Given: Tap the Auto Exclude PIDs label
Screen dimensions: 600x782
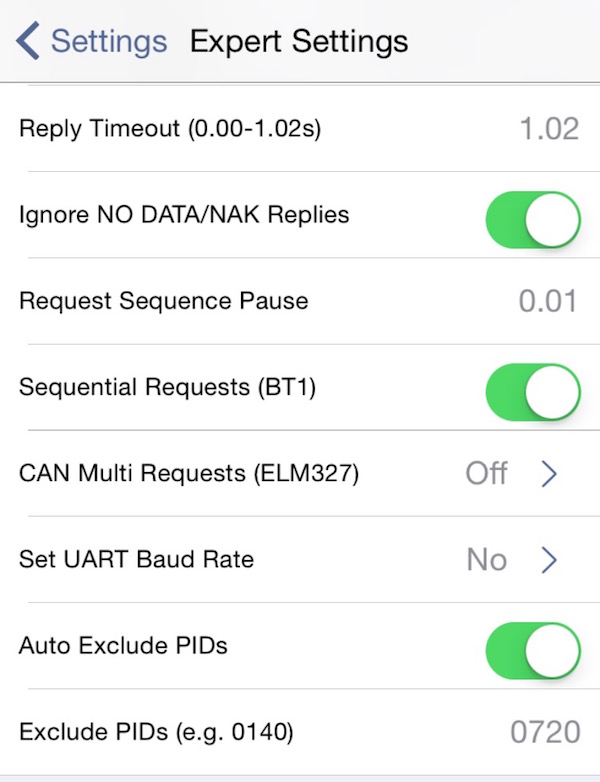Looking at the screenshot, I should coord(123,646).
